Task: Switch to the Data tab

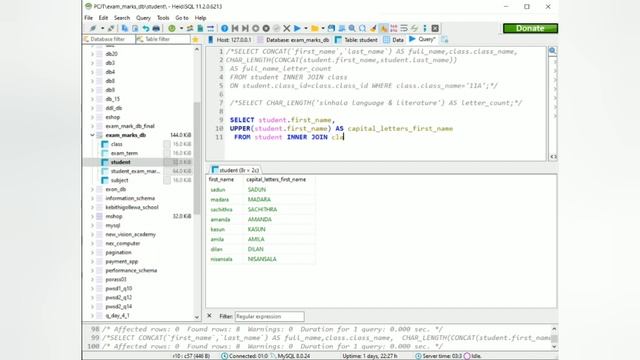Action: coord(393,40)
